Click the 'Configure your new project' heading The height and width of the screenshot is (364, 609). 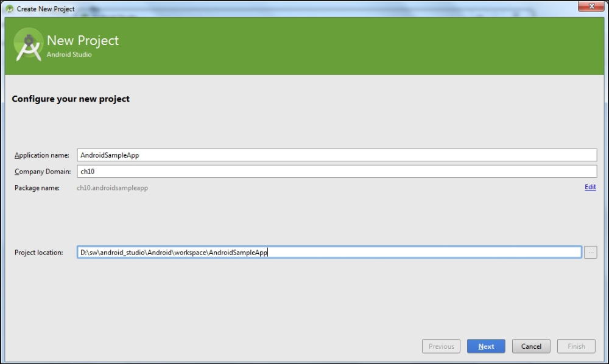71,99
